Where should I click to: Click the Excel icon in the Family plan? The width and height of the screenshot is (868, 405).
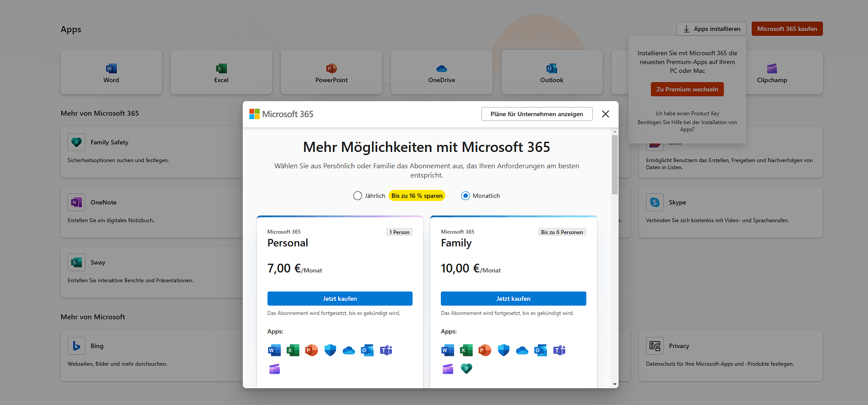tap(466, 350)
